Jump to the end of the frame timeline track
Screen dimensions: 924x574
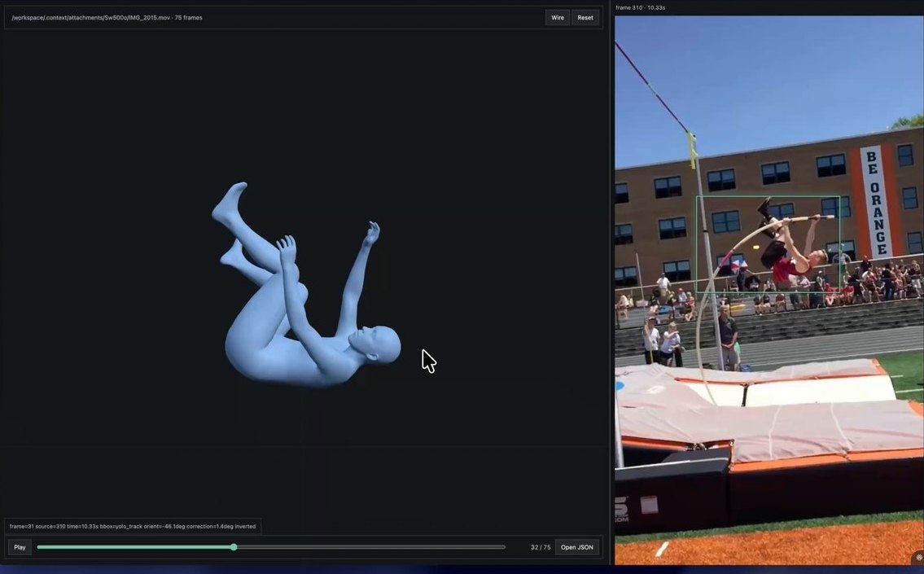click(504, 547)
